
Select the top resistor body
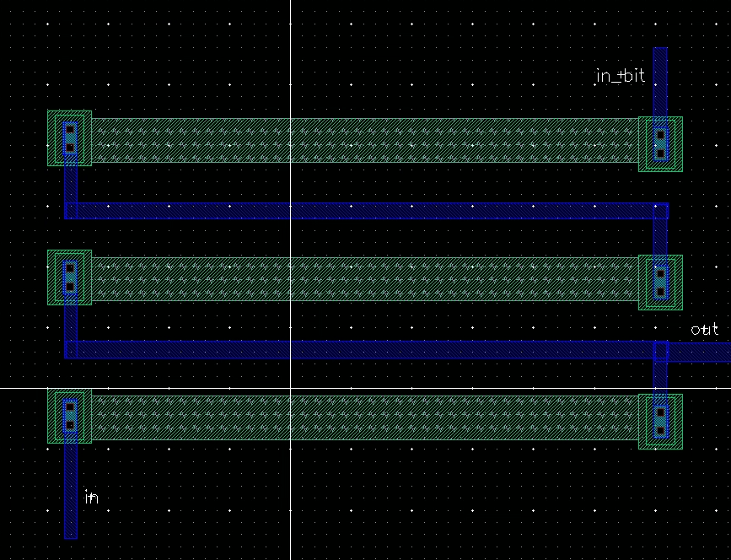click(364, 140)
